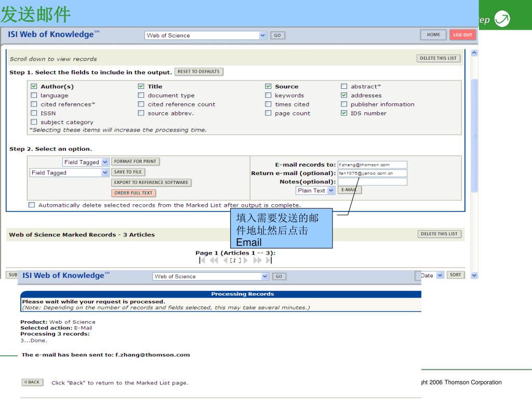Go to the last page of articles
Viewport: 532px width, 399px height.
(269, 260)
